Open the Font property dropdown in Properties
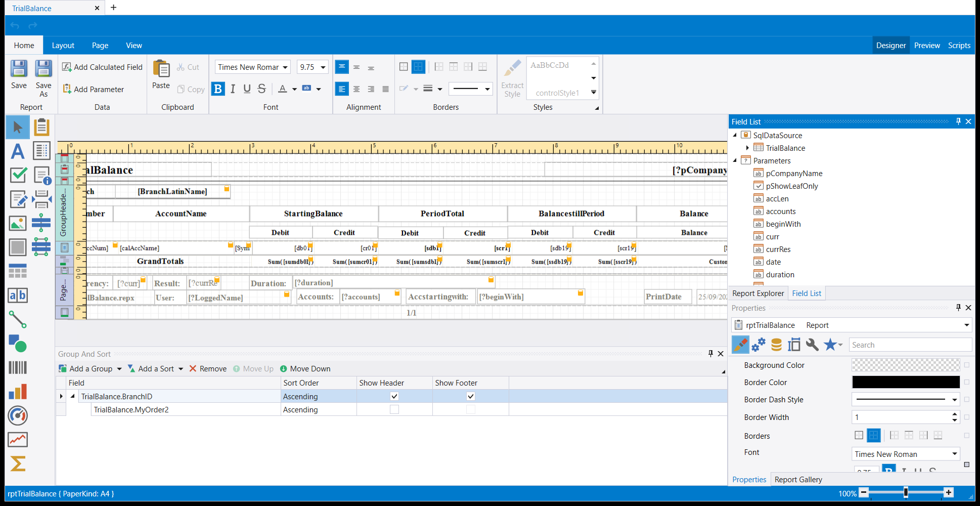Viewport: 980px width, 506px height. 955,454
